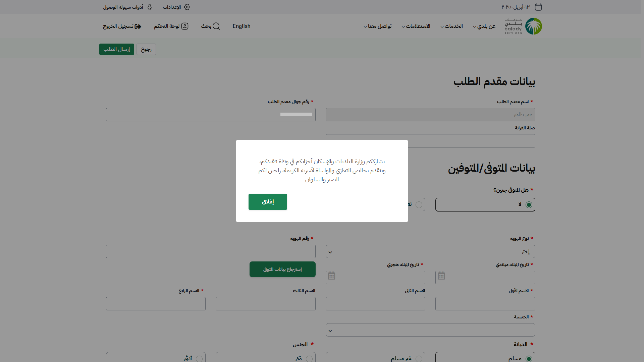
Task: Open settings via the gear icon
Action: tap(187, 7)
